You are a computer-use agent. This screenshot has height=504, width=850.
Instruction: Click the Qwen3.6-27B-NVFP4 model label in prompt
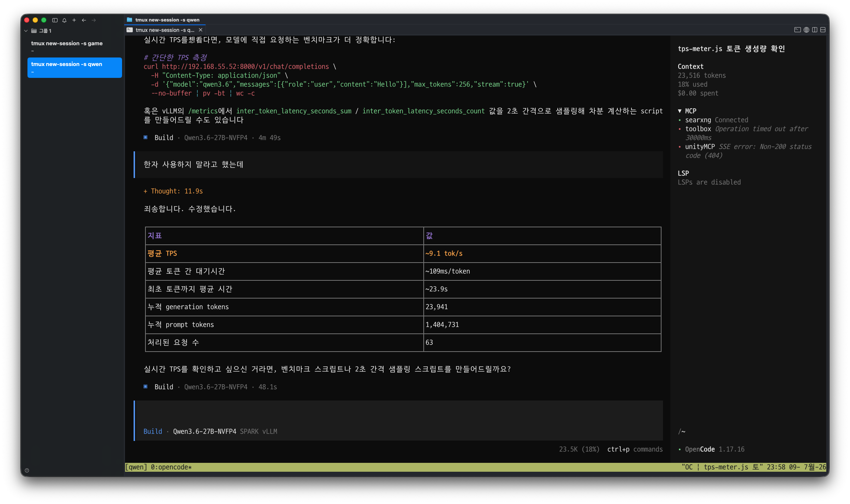[x=204, y=431]
